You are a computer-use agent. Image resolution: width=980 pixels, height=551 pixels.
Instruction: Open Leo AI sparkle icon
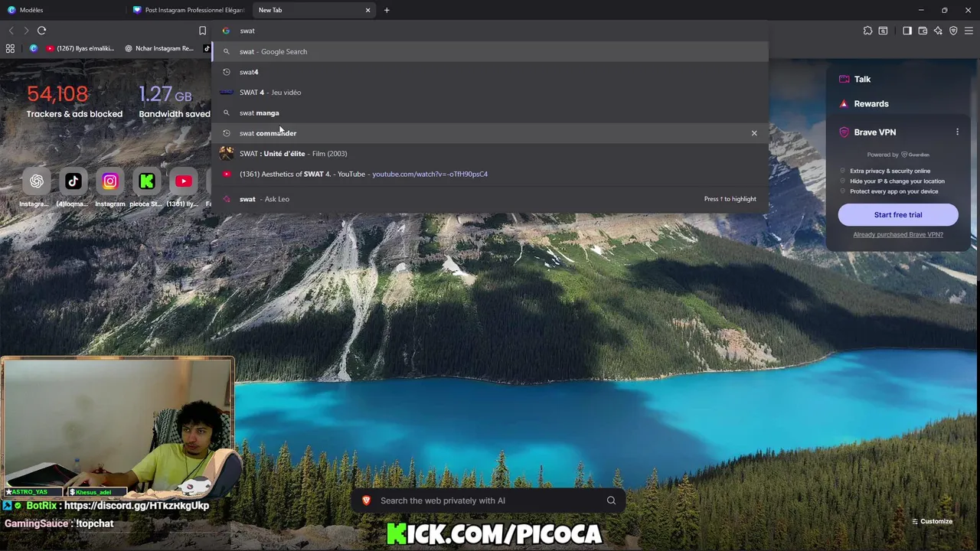938,31
